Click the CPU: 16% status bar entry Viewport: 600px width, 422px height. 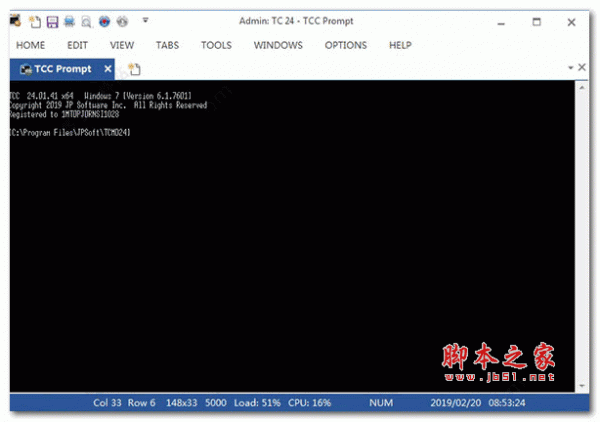[309, 403]
